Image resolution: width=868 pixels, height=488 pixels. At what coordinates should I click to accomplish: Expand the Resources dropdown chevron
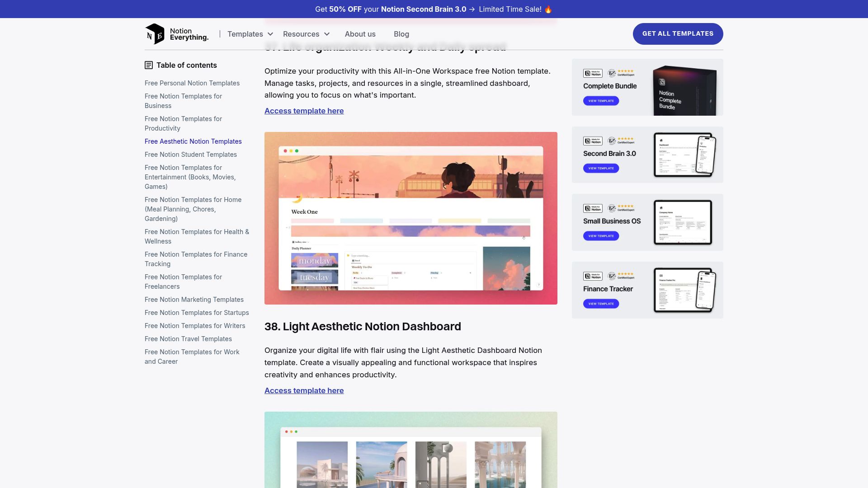[327, 34]
